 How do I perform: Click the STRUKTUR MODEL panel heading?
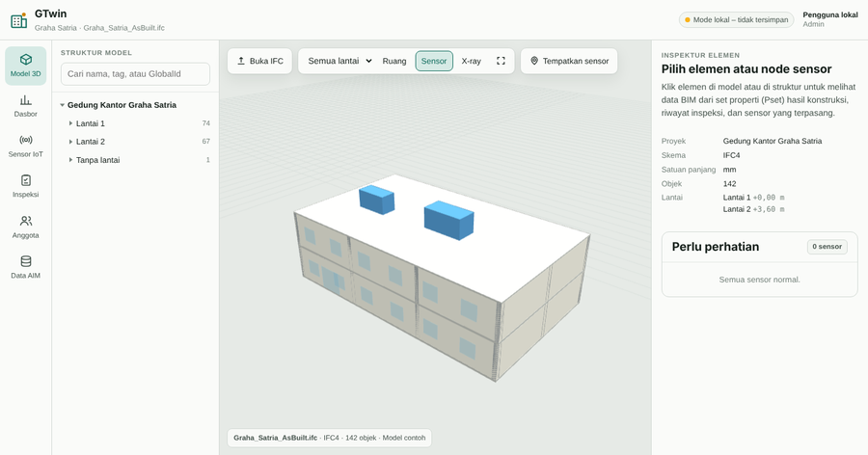tap(96, 53)
